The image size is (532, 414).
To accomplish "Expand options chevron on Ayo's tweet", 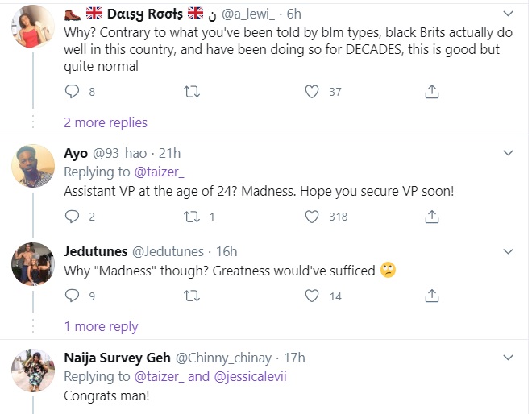I will (x=509, y=153).
